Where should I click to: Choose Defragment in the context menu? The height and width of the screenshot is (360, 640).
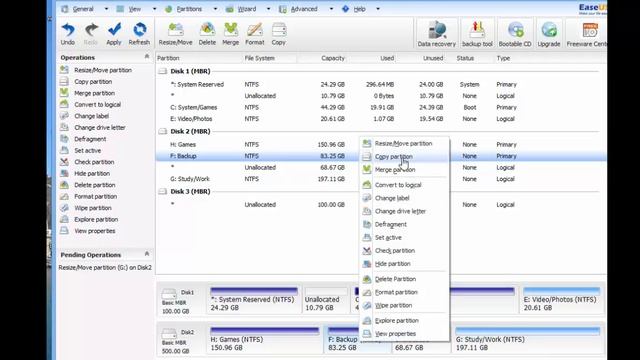coord(404,224)
